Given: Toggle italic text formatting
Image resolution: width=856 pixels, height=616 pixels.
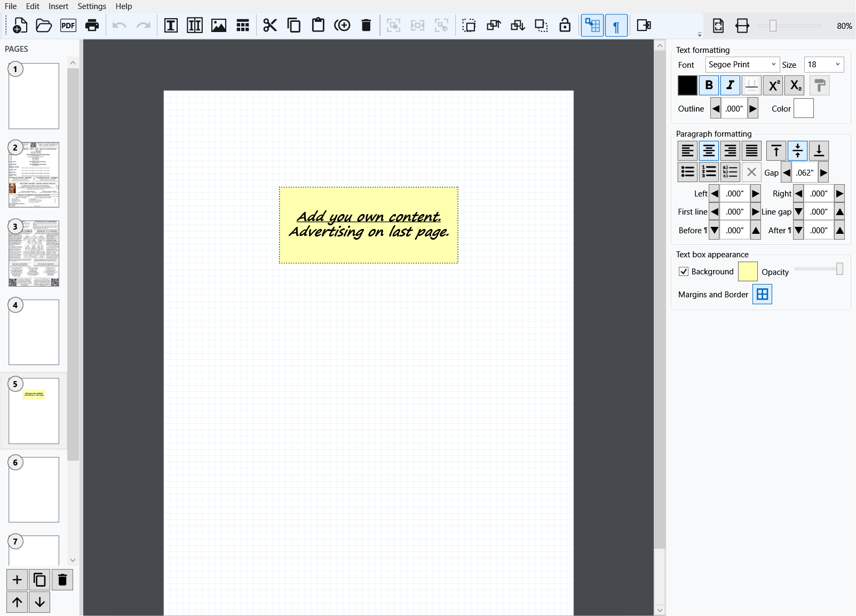Looking at the screenshot, I should click(x=730, y=85).
